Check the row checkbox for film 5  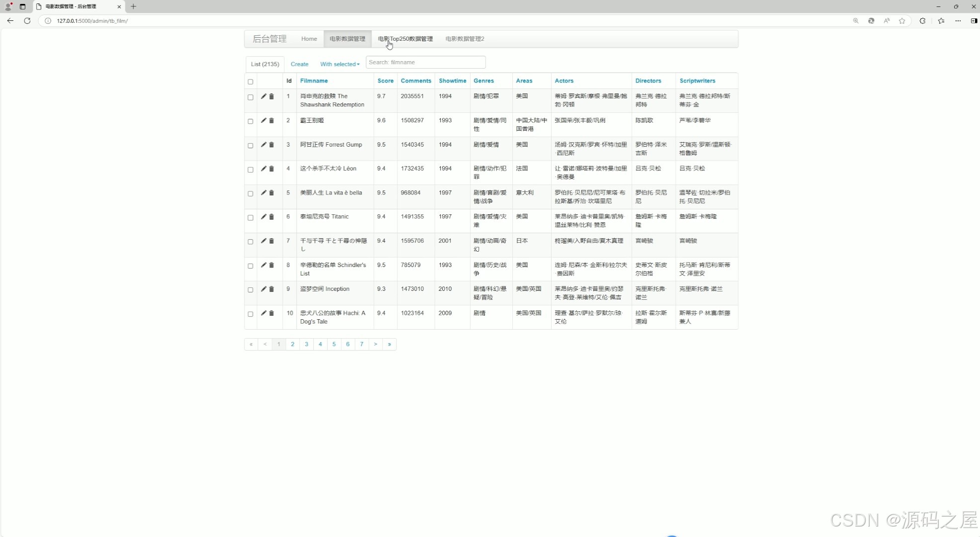(250, 193)
